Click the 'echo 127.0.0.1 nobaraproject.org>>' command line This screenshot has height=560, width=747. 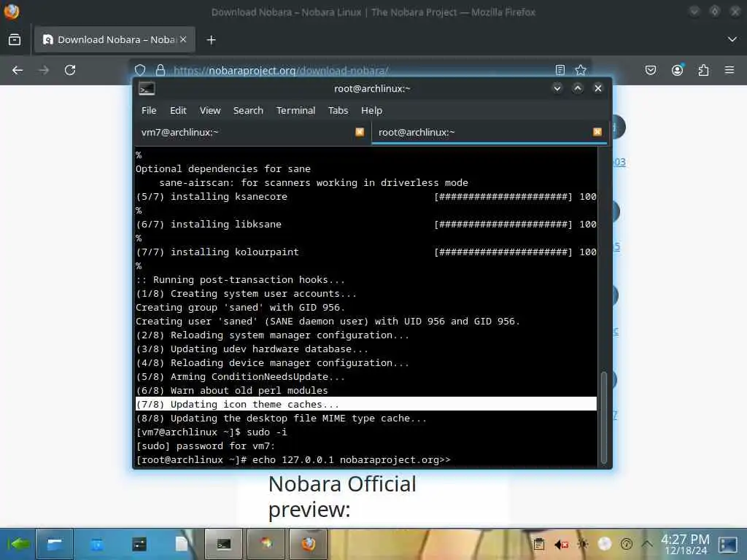point(293,460)
